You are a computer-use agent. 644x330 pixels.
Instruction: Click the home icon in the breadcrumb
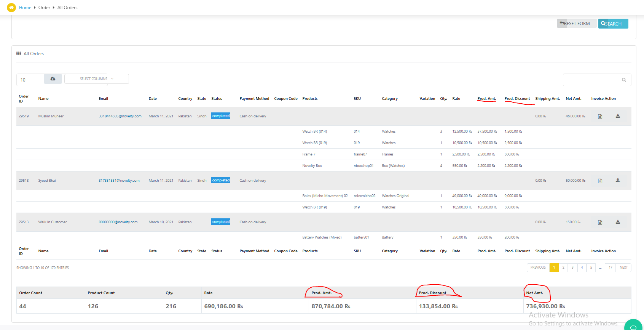11,8
